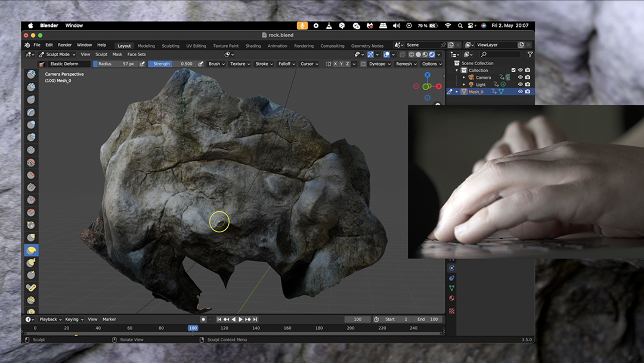Open the Brush dropdown
Screen dimensions: 644x363
216,64
